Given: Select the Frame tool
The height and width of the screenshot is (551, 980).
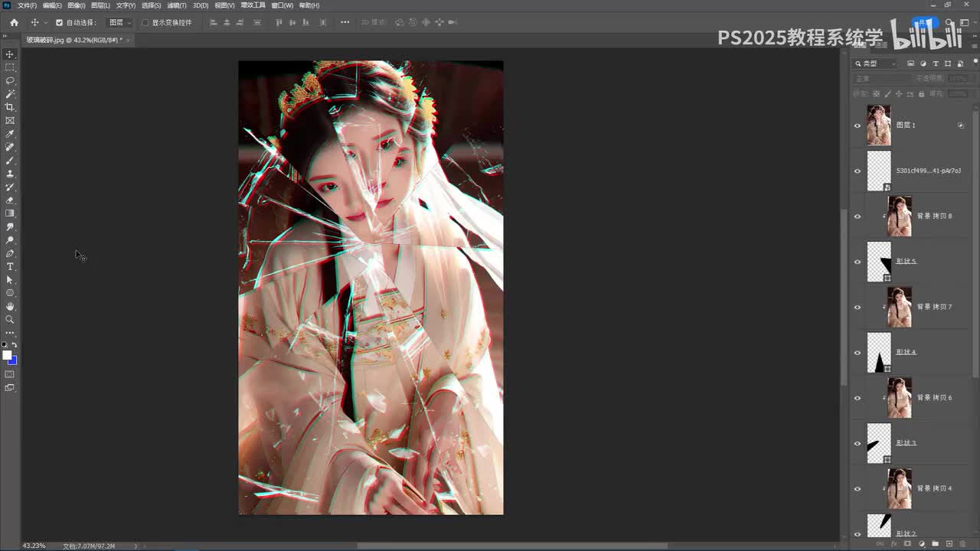Looking at the screenshot, I should coord(10,120).
